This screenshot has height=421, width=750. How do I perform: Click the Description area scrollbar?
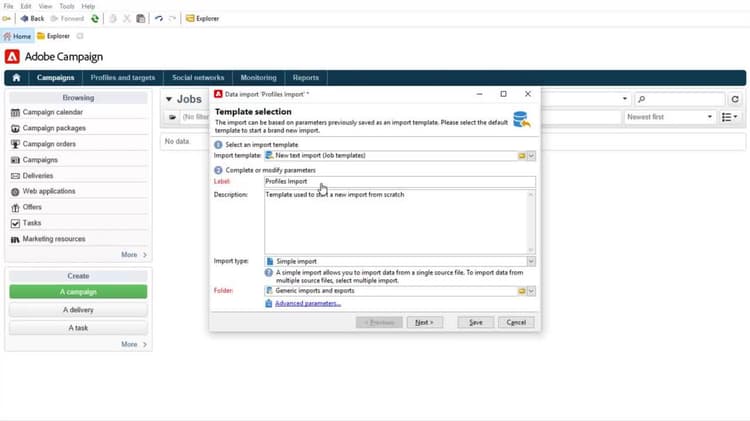click(530, 222)
